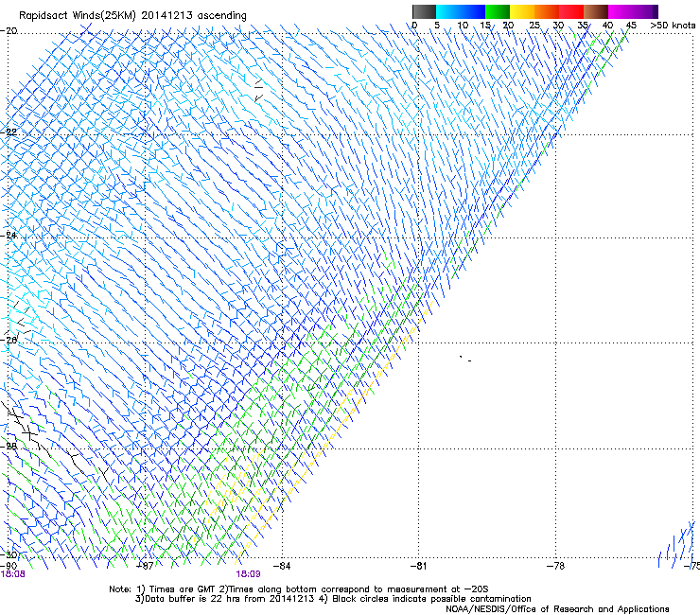Click the longitude axis label '-78'
The width and height of the screenshot is (700, 615).
point(555,566)
